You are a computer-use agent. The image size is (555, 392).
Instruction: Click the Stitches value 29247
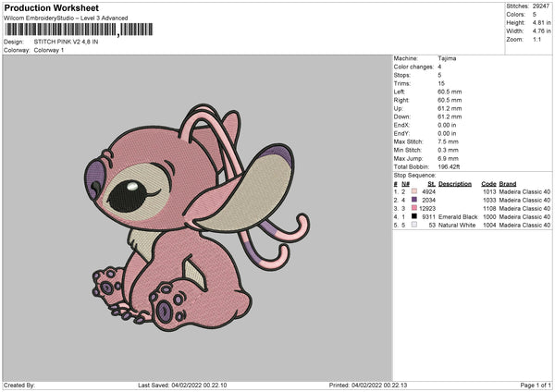coord(541,6)
